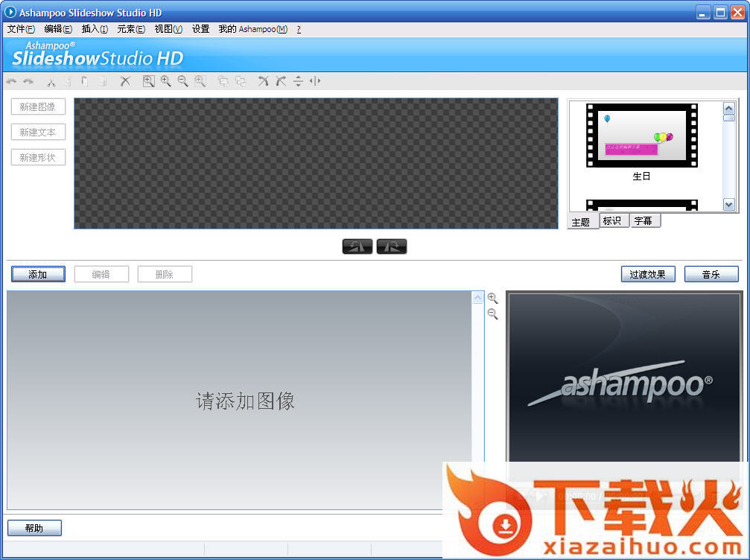Click the zoom-to-fit magnifier icon in toolbar

click(x=149, y=81)
